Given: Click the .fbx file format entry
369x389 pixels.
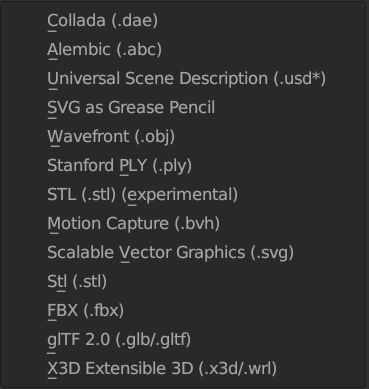Looking at the screenshot, I should coord(183,311).
